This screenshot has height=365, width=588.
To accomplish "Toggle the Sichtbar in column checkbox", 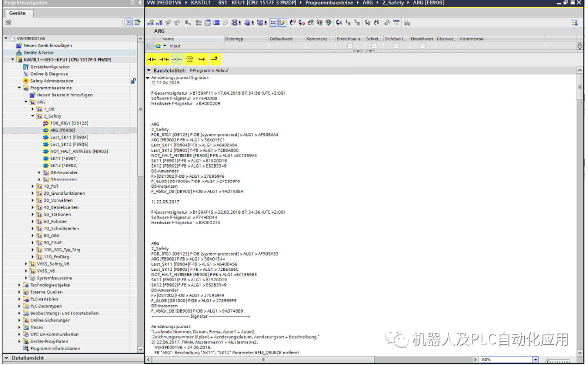I will pyautogui.click(x=396, y=46).
